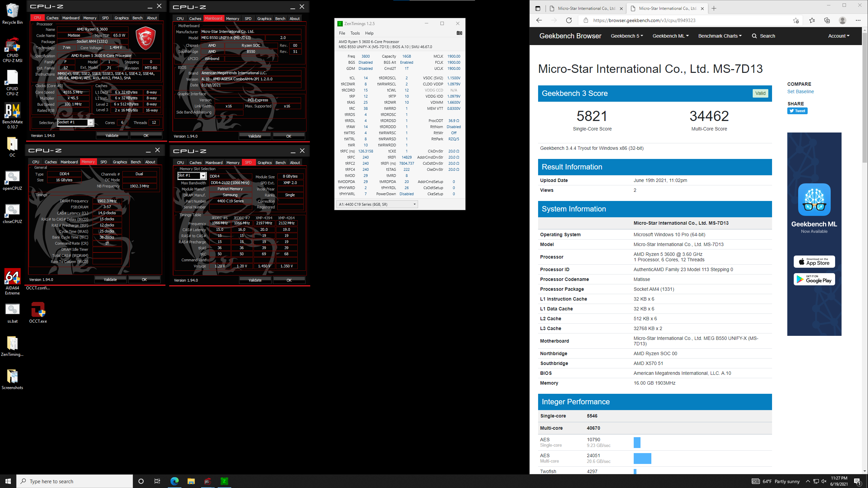Open the Account dropdown menu
This screenshot has width=868, height=488.
[x=839, y=36]
